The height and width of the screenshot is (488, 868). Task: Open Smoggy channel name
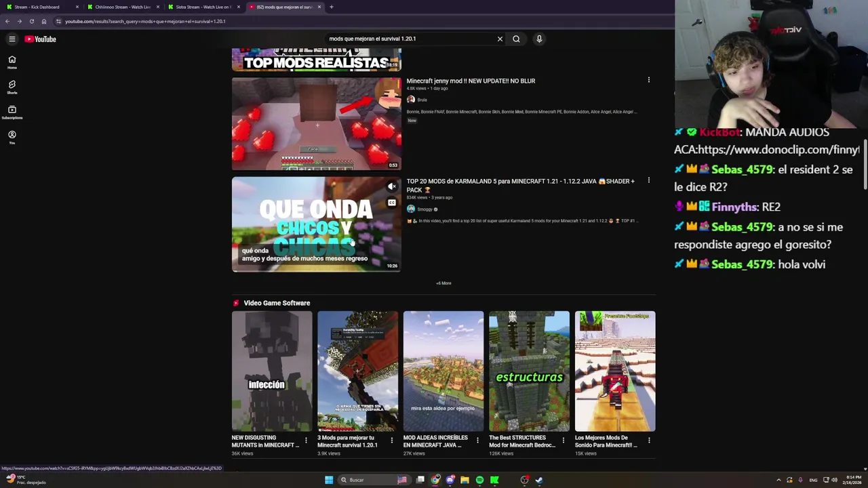tap(425, 209)
